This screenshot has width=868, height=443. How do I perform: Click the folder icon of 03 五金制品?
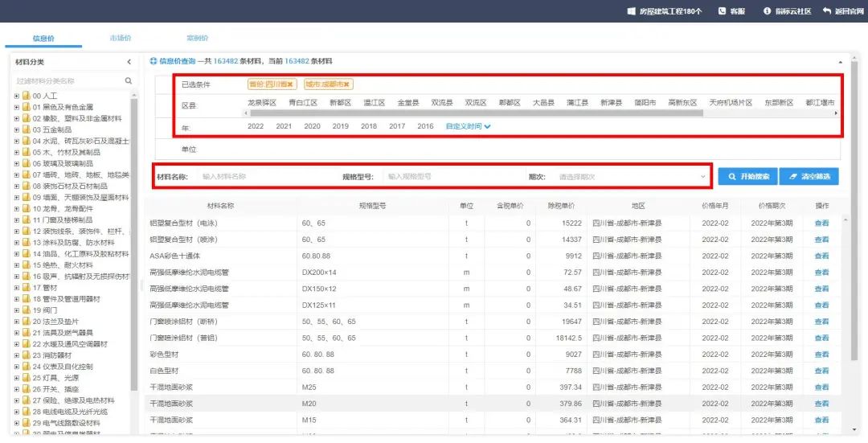26,129
